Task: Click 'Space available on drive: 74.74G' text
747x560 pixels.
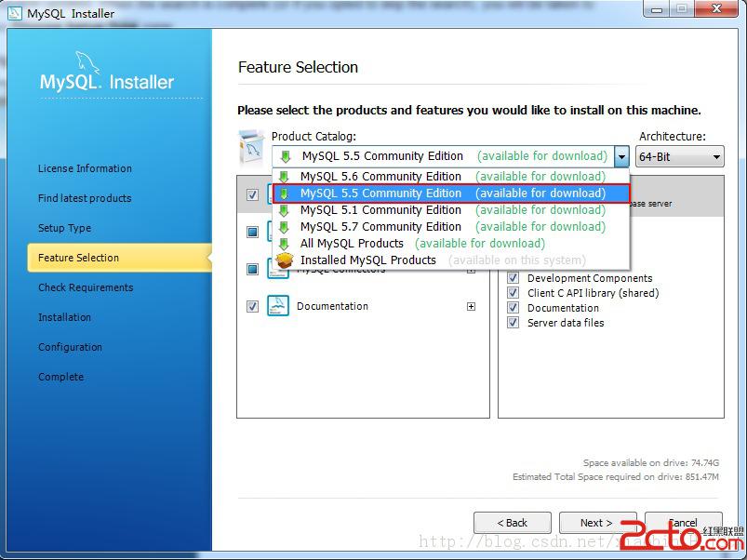Action: point(651,463)
